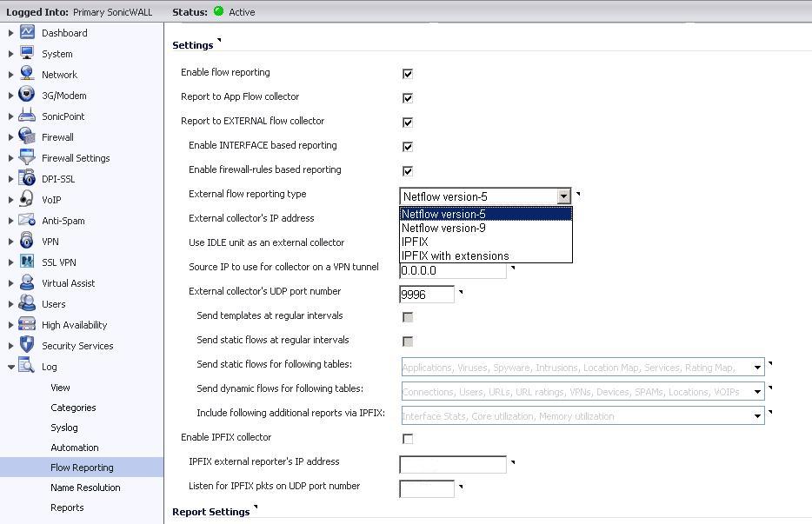The image size is (812, 524).
Task: Click the Network globe icon
Action: pos(27,74)
